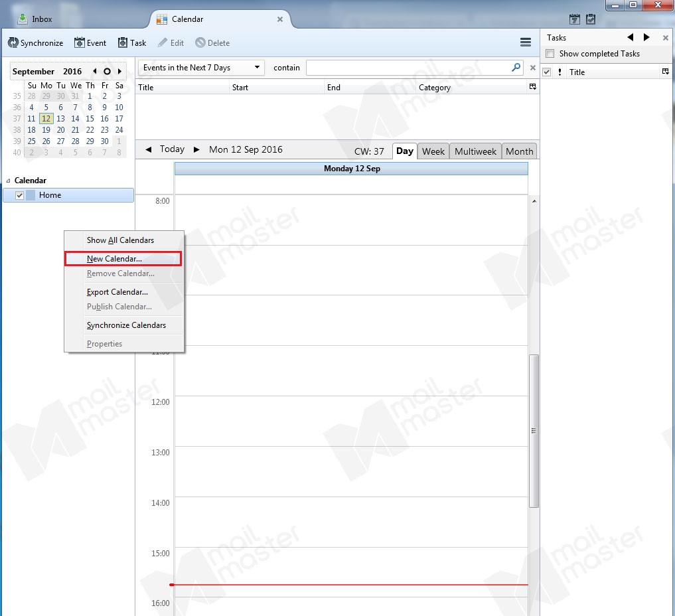Create a new Task from toolbar
This screenshot has height=616, width=675.
[132, 42]
